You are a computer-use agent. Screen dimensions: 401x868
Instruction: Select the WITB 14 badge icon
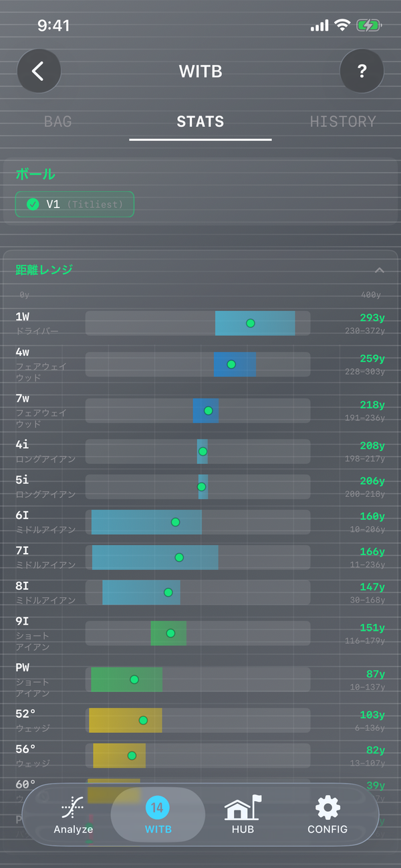pos(157,807)
